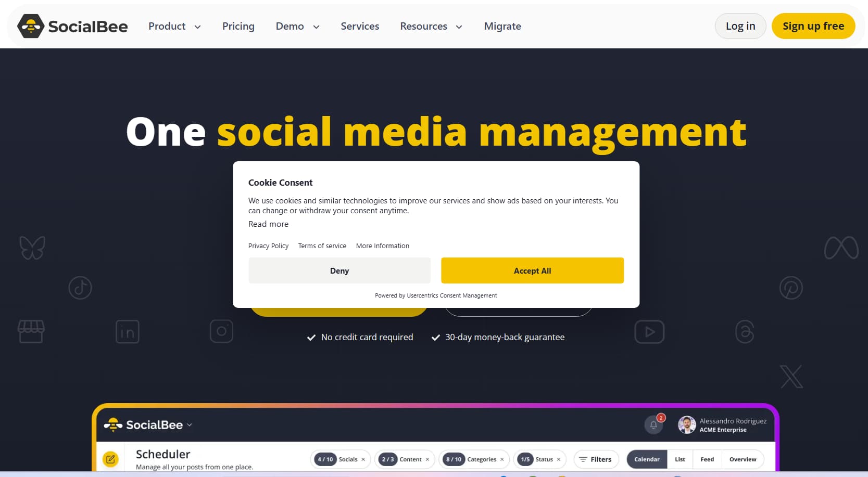
Task: Expand SocialBee workspace chevron in preview
Action: tap(190, 425)
